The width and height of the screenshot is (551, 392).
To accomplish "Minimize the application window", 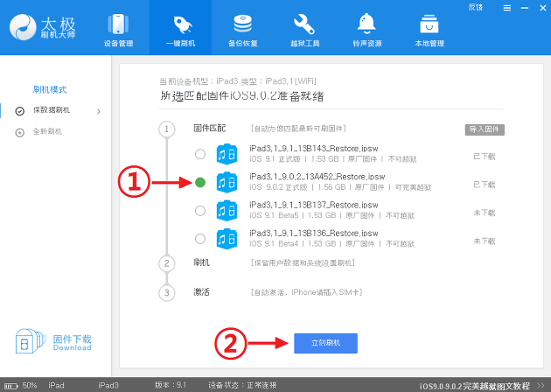I will [x=525, y=8].
